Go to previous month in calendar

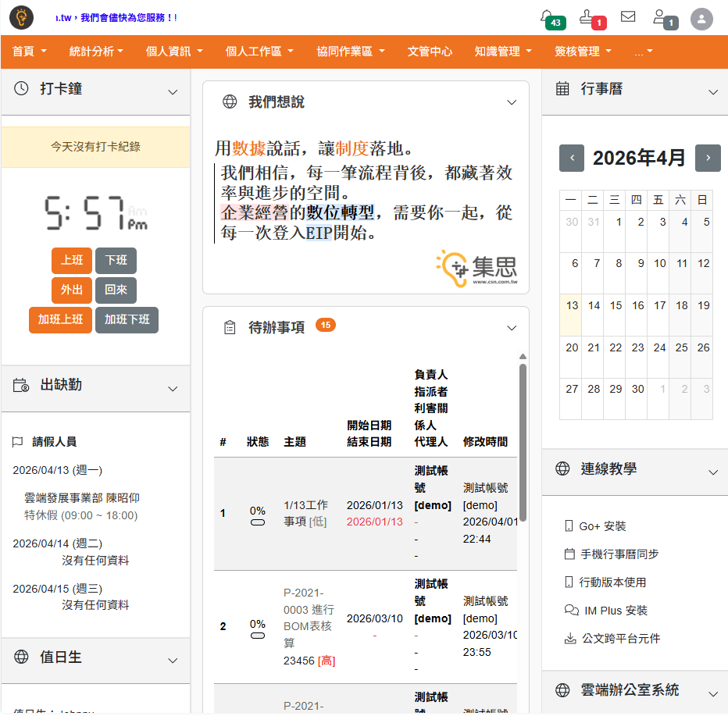(572, 158)
